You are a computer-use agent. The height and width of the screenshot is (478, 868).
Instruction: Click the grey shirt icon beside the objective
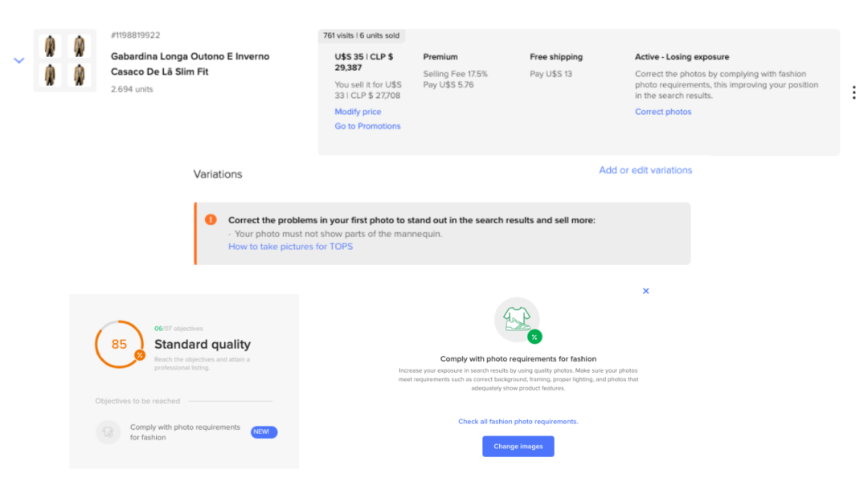coord(108,432)
